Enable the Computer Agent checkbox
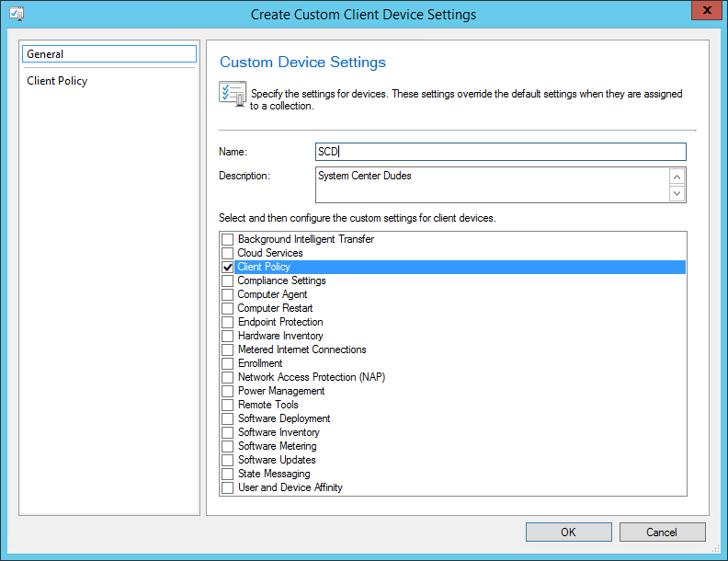This screenshot has width=728, height=561. pos(228,294)
